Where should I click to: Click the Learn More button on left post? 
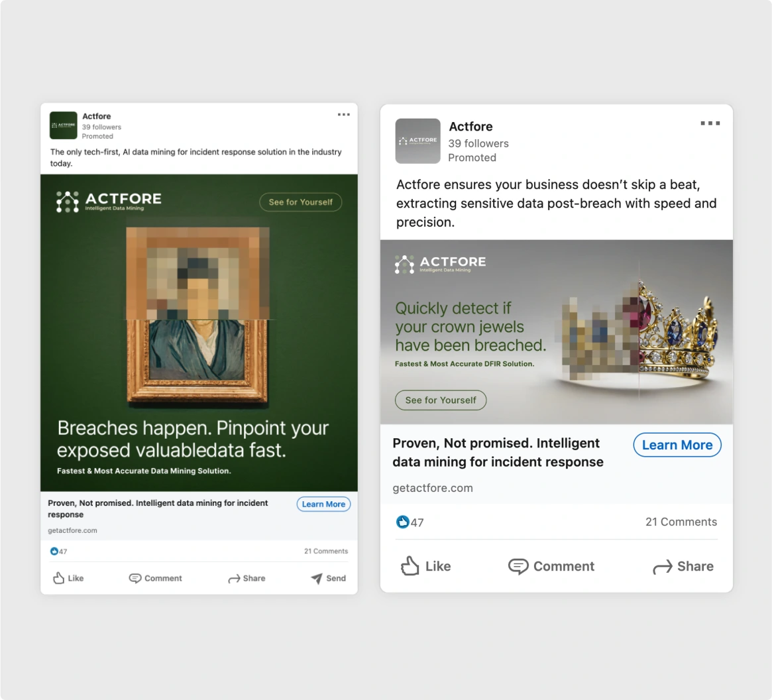click(323, 504)
